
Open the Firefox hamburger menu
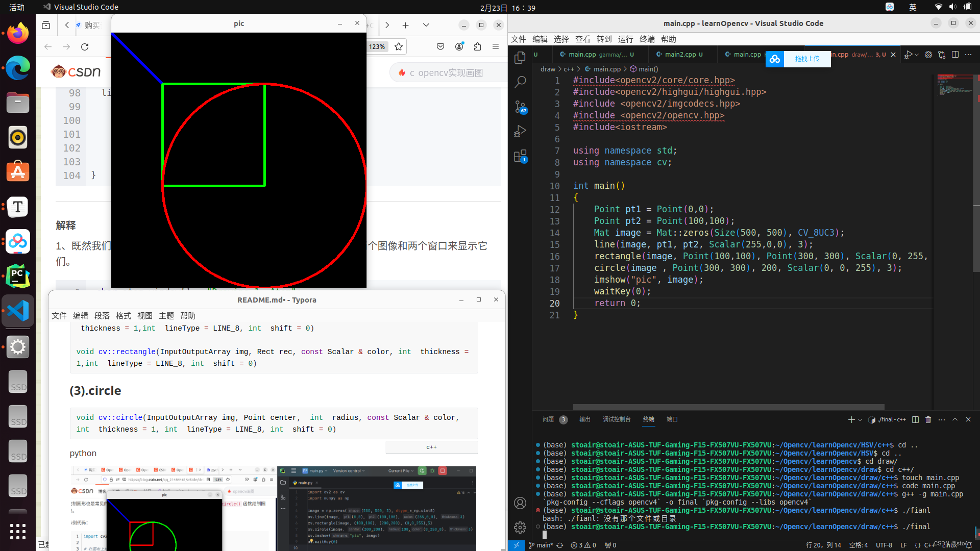(496, 47)
